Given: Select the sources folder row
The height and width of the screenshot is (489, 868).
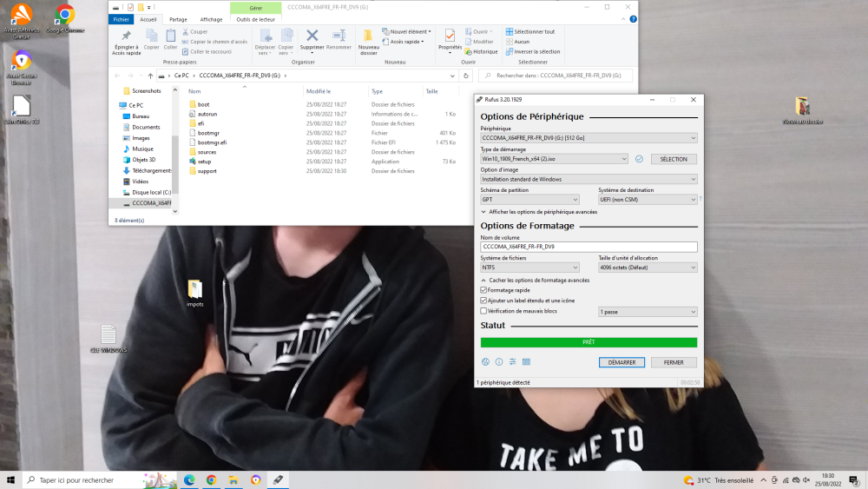Looking at the screenshot, I should point(322,152).
